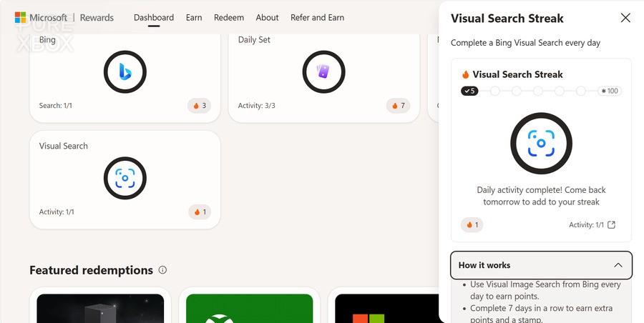
Task: Open the About tab
Action: click(x=267, y=18)
